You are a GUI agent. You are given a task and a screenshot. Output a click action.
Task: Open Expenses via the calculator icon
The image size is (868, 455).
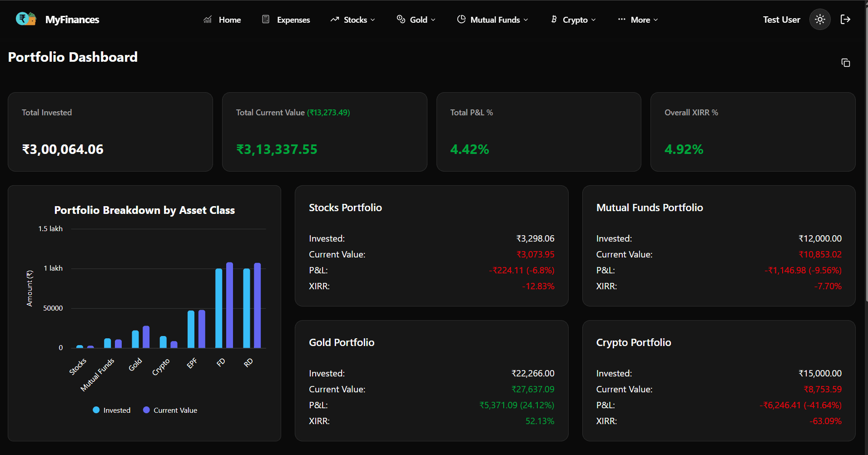(x=265, y=20)
